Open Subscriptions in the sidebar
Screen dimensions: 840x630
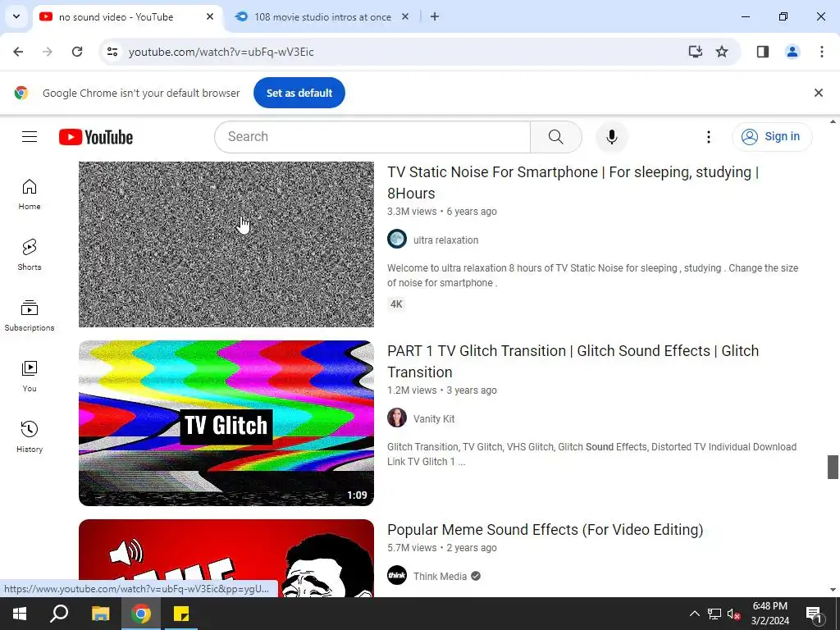[30, 316]
